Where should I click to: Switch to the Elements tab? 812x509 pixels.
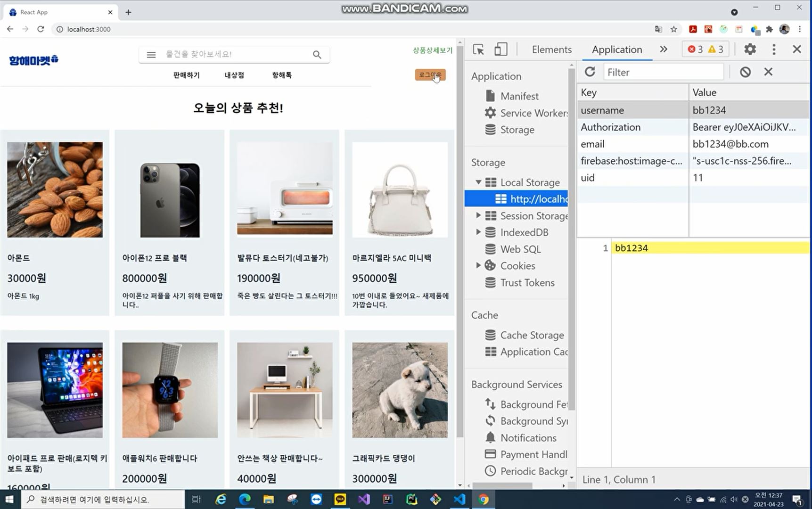coord(551,49)
